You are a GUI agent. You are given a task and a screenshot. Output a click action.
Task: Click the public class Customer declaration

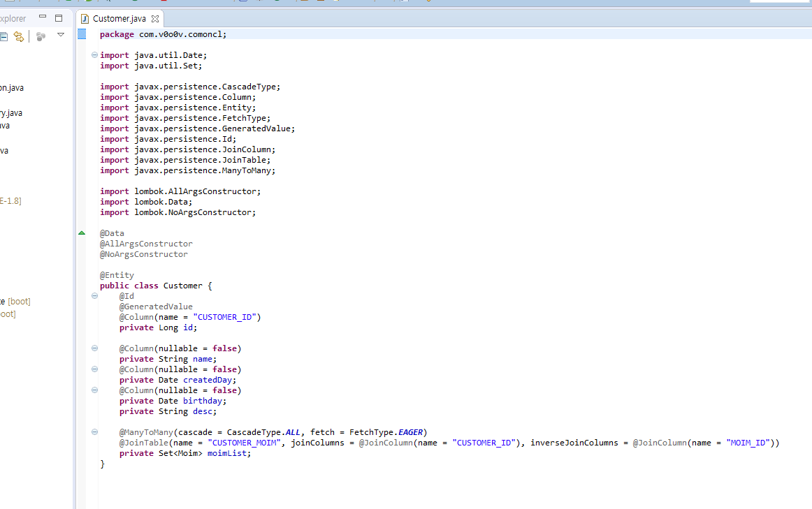click(156, 286)
